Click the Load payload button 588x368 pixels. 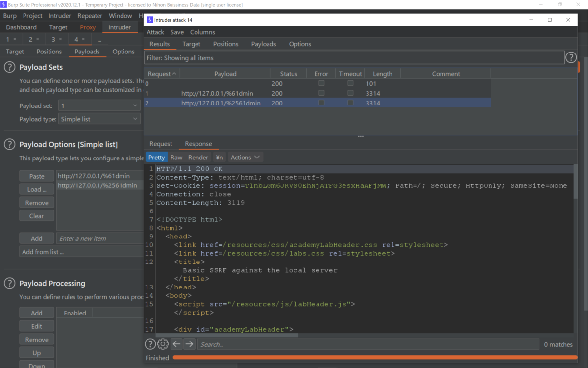click(x=37, y=189)
